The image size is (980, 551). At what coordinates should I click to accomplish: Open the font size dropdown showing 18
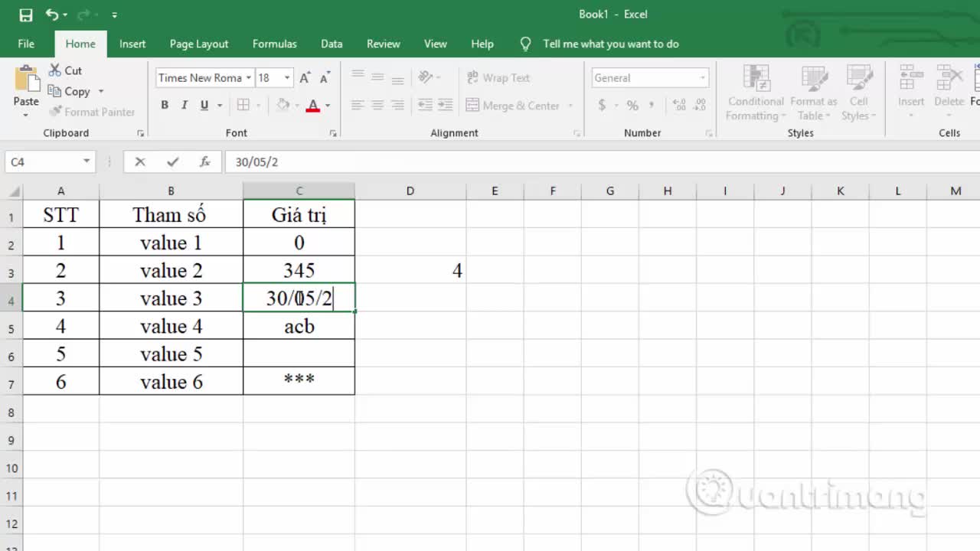287,77
